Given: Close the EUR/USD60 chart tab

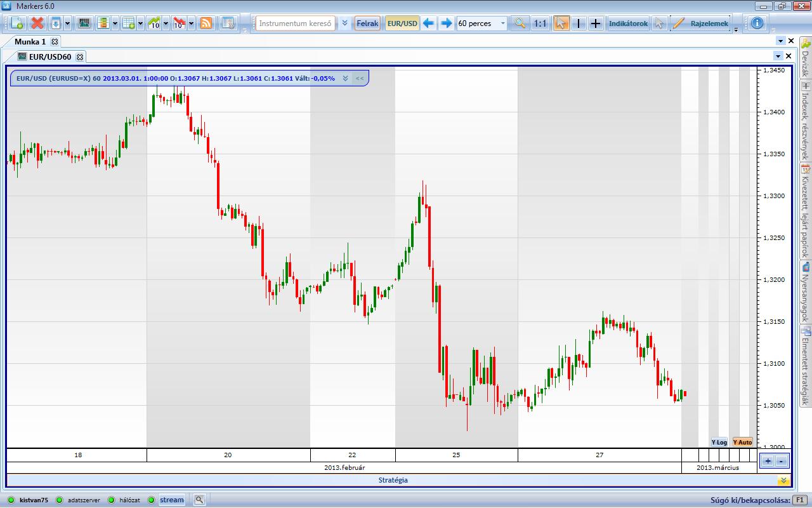Looking at the screenshot, I should click(80, 57).
